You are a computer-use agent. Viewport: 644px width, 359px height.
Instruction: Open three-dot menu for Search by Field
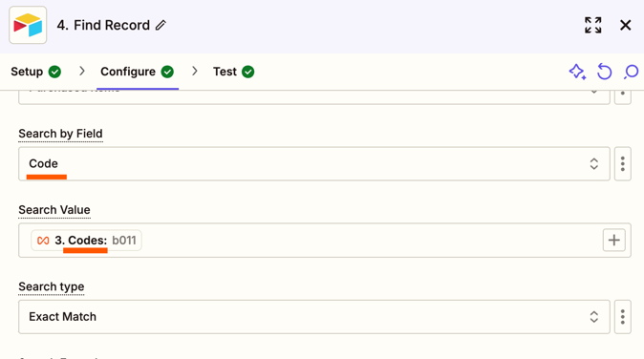(x=623, y=163)
